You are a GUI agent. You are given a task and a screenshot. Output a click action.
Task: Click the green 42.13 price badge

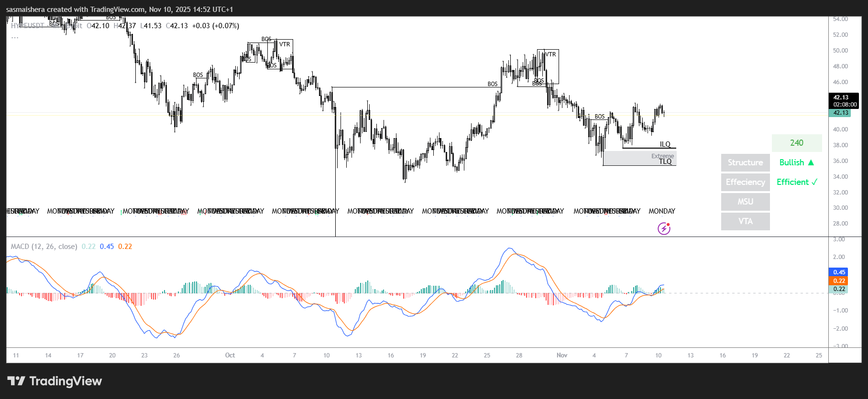tap(841, 113)
